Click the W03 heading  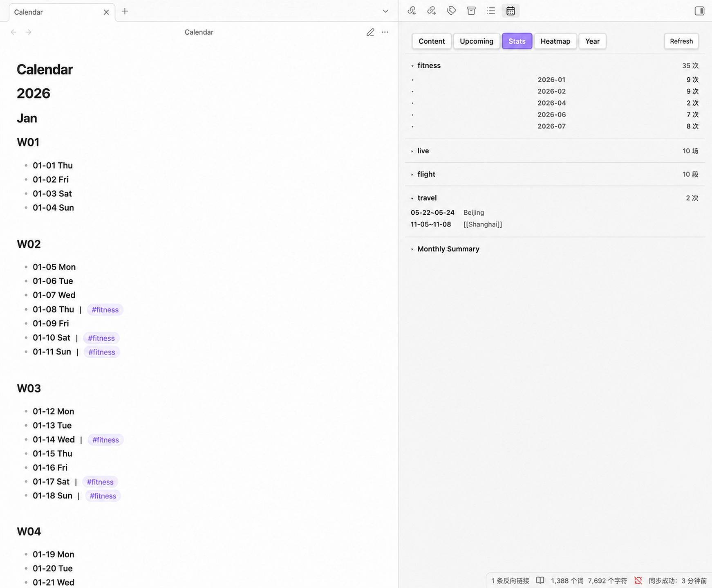[29, 388]
